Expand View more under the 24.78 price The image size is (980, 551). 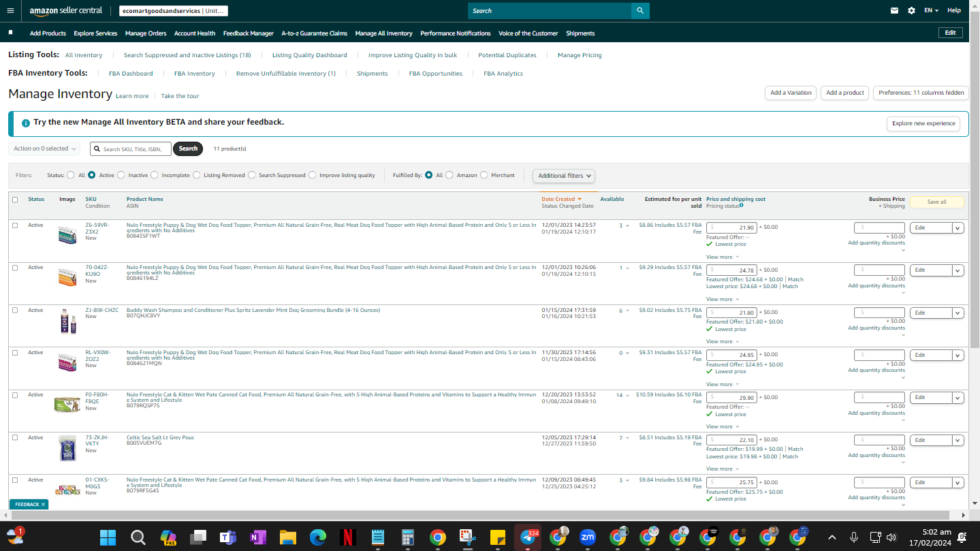[722, 300]
